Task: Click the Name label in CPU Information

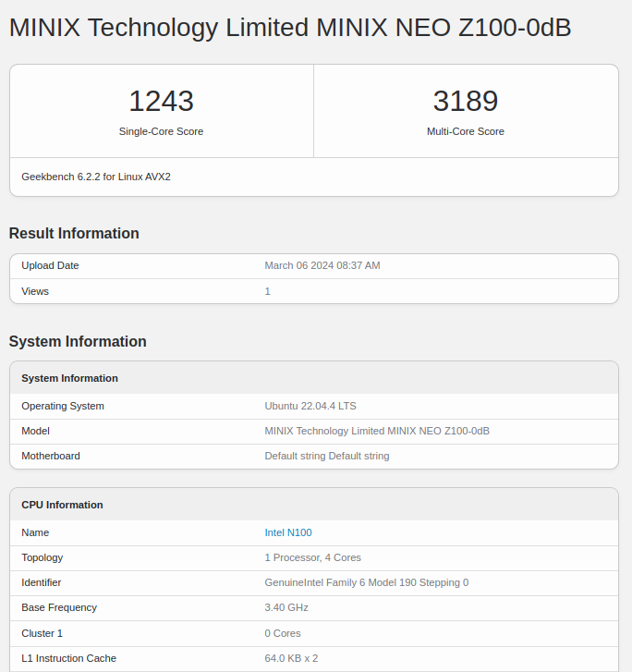Action: click(x=35, y=532)
